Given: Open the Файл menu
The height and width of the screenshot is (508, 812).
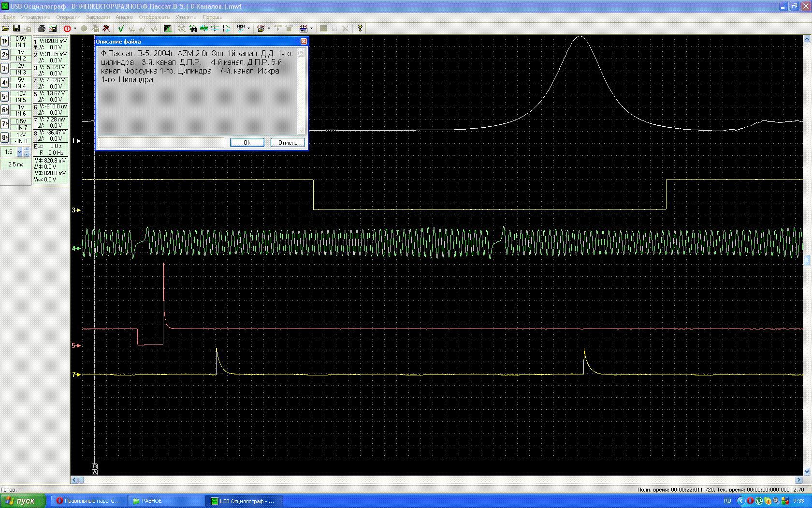Looking at the screenshot, I should 9,17.
